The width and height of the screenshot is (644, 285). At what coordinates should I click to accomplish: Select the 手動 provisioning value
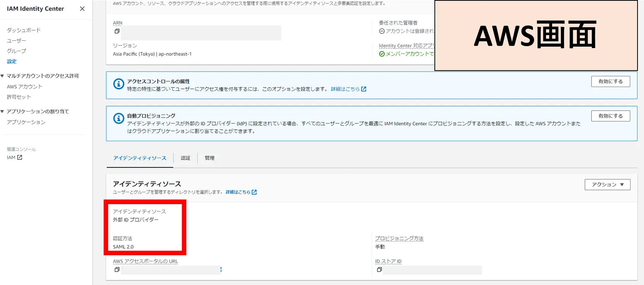pyautogui.click(x=380, y=247)
